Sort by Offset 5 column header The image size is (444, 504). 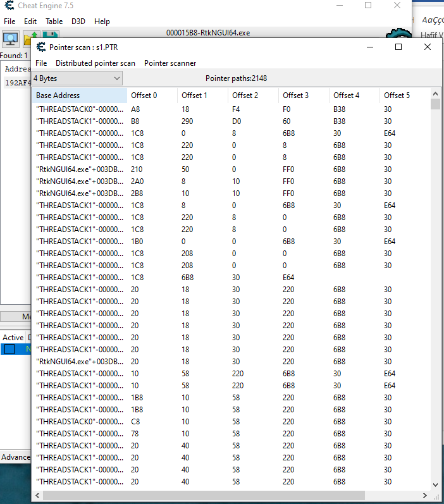pyautogui.click(x=405, y=95)
